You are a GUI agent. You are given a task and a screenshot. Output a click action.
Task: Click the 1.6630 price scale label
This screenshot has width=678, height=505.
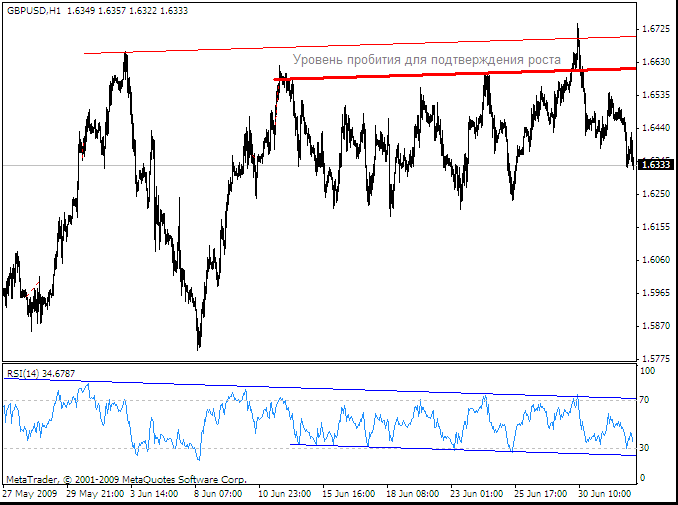(656, 62)
